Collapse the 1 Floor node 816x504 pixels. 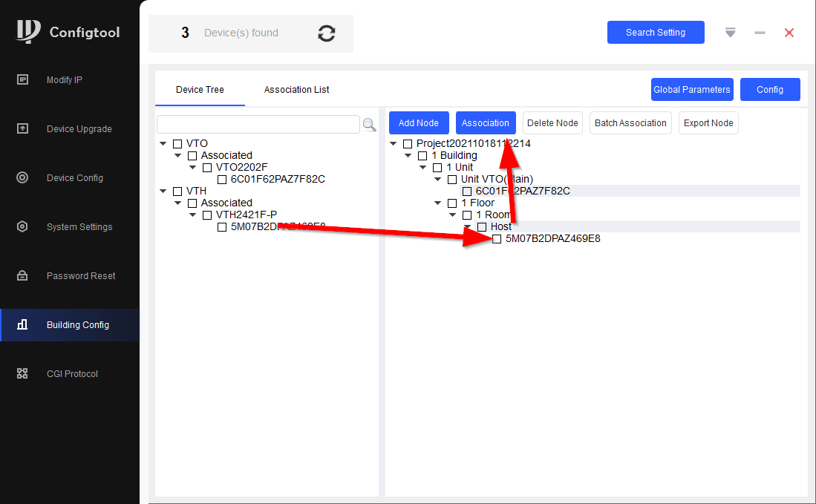(437, 203)
